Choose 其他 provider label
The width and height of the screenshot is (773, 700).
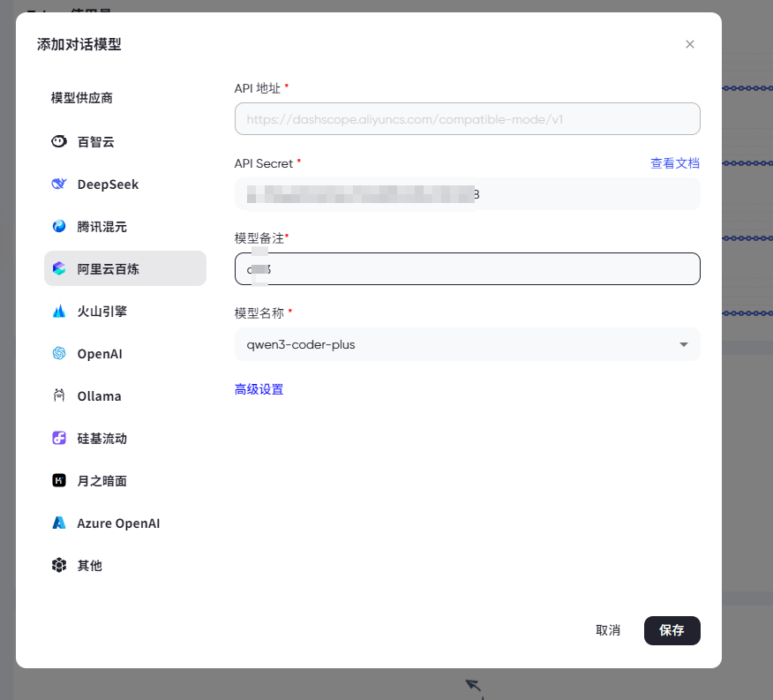(89, 566)
